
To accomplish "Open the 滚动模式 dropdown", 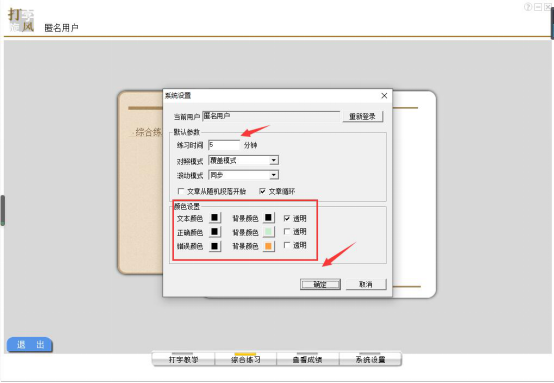I will 243,175.
